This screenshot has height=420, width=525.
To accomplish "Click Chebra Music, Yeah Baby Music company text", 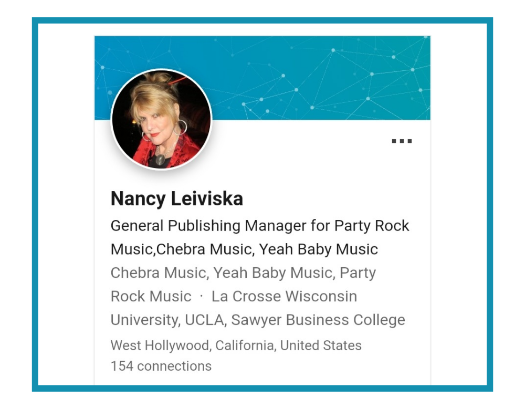I will (x=223, y=272).
